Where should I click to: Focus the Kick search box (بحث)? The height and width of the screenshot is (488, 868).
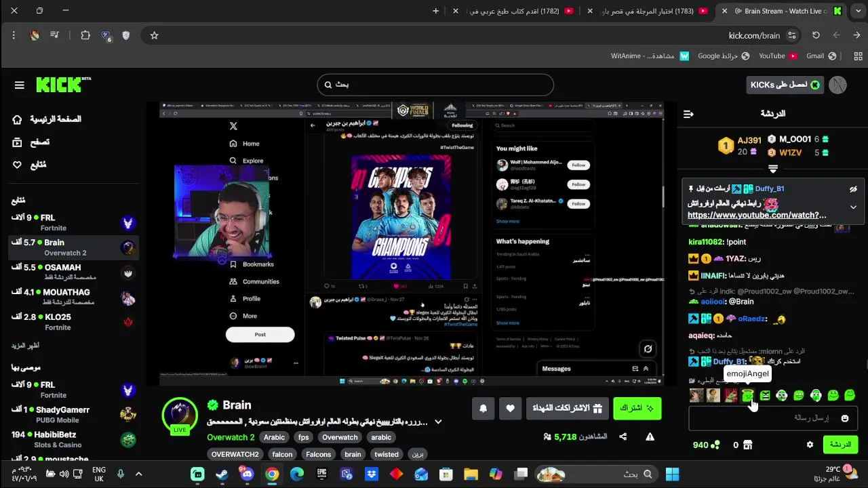point(435,85)
